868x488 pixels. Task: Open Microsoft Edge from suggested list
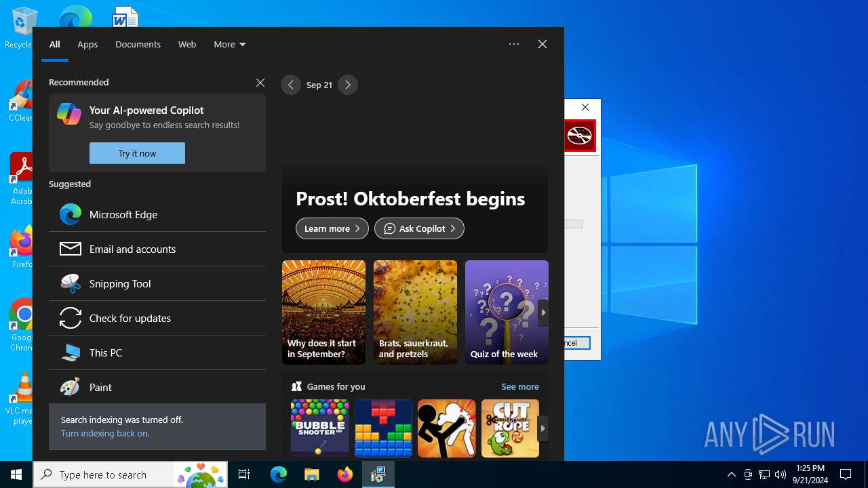coord(157,214)
